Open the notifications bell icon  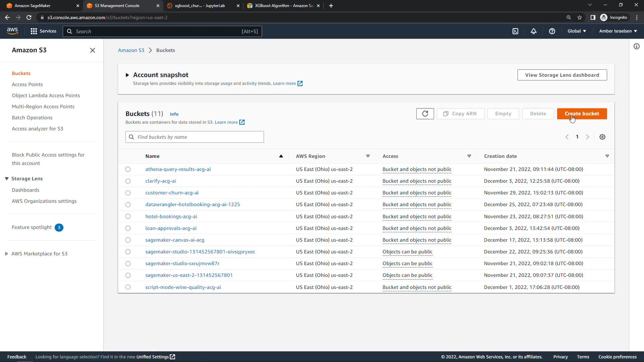coord(533,31)
